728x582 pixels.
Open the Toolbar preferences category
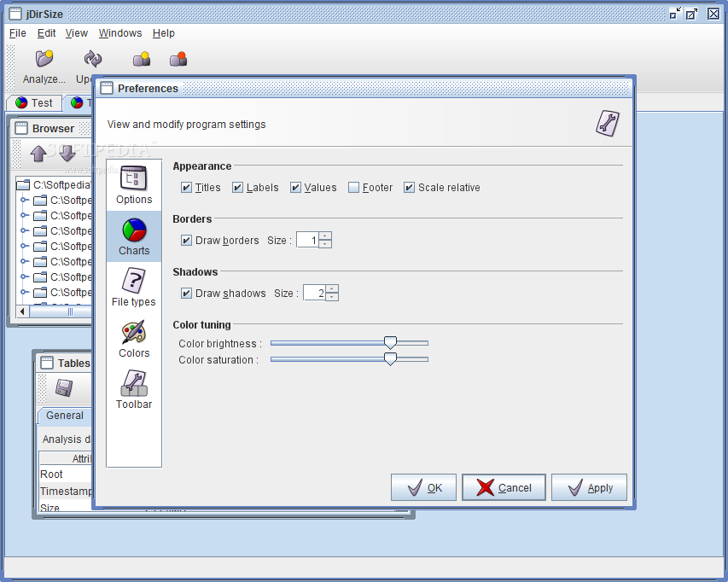pyautogui.click(x=134, y=390)
